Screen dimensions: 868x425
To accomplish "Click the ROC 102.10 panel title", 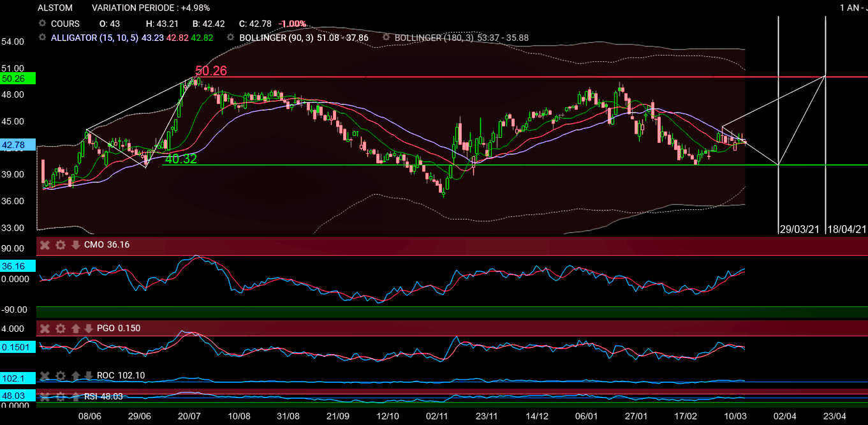I will pyautogui.click(x=121, y=375).
